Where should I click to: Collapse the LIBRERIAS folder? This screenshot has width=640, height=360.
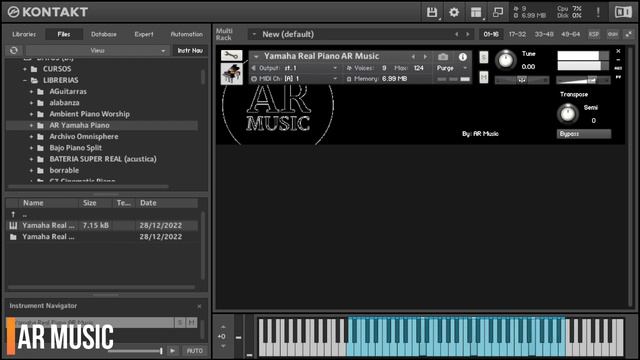click(25, 80)
